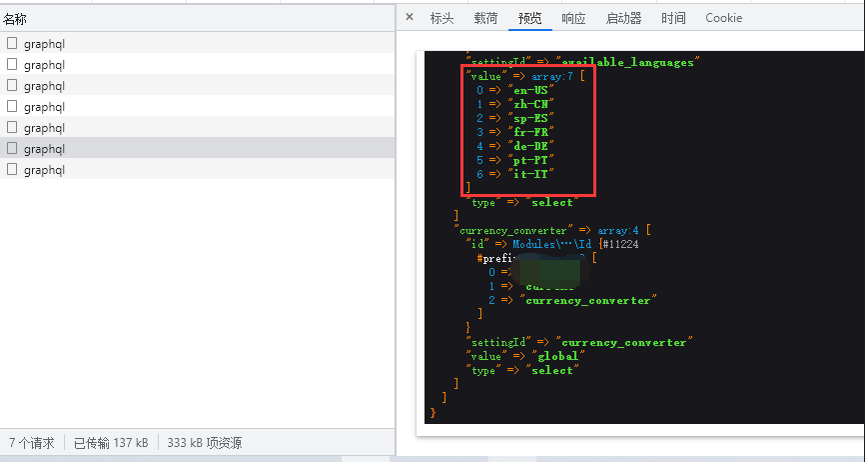Click the highlighted sixth graphql request's icon
This screenshot has width=865, height=462.
pos(12,149)
